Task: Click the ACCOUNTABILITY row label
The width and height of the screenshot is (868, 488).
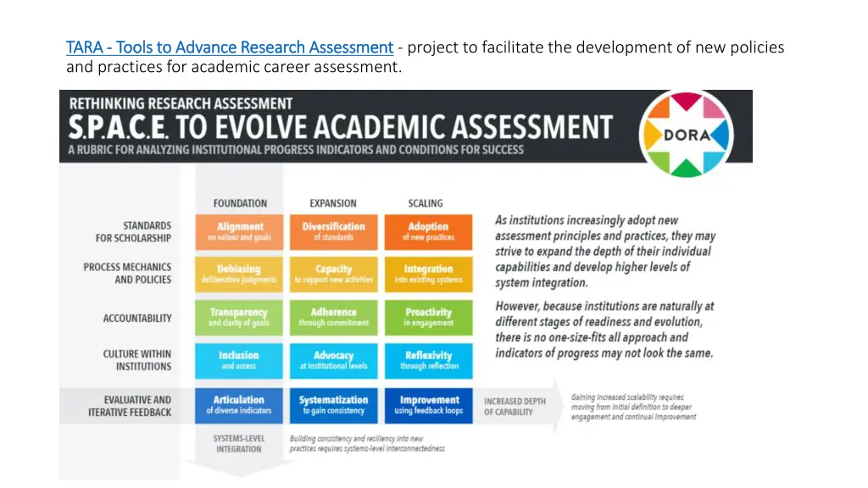Action: 137,319
